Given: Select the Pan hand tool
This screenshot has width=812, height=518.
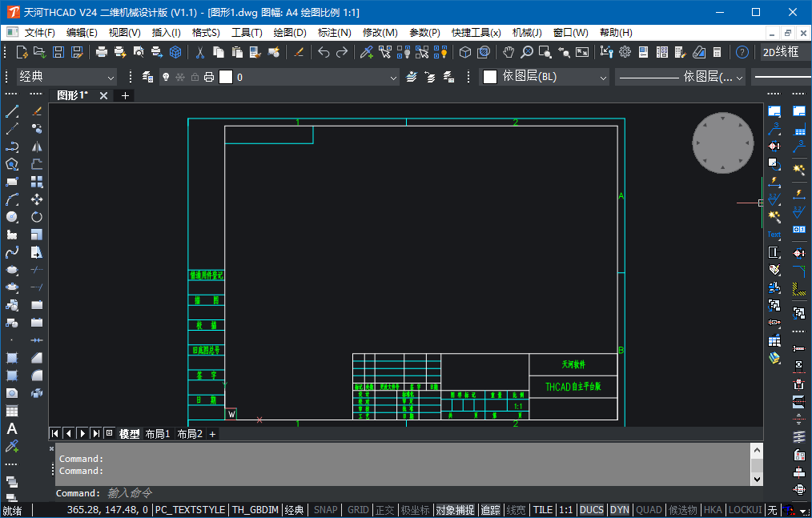Looking at the screenshot, I should point(509,52).
